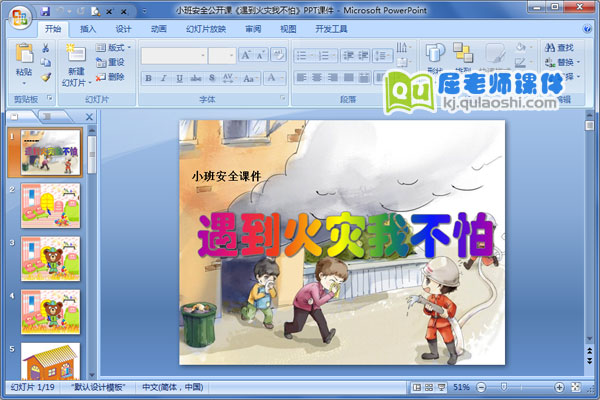Add a new slide with 新建幻灯片 icon

click(75, 53)
